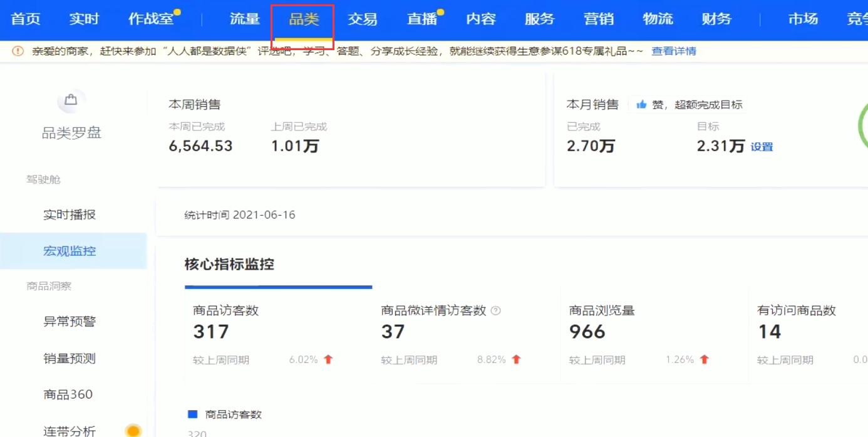The height and width of the screenshot is (437, 868).
Task: Click the 品类罗盘 shopping bag icon
Action: [x=71, y=99]
